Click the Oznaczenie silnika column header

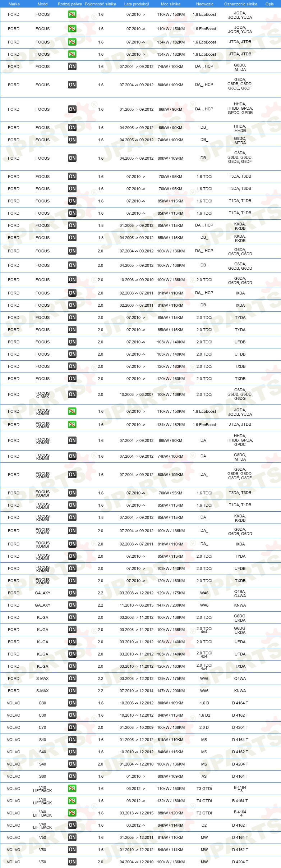coord(240,4)
